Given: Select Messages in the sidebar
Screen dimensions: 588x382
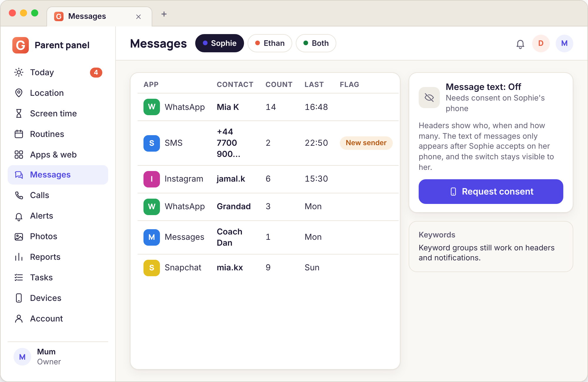Looking at the screenshot, I should [58, 175].
